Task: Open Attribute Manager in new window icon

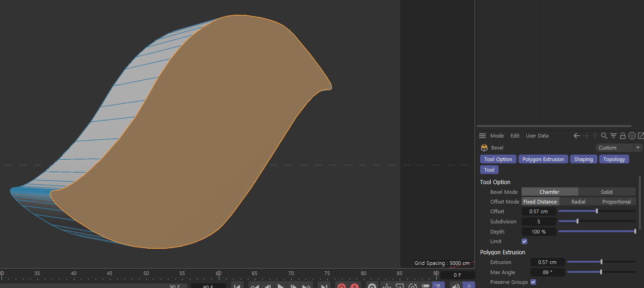Action: [641, 136]
